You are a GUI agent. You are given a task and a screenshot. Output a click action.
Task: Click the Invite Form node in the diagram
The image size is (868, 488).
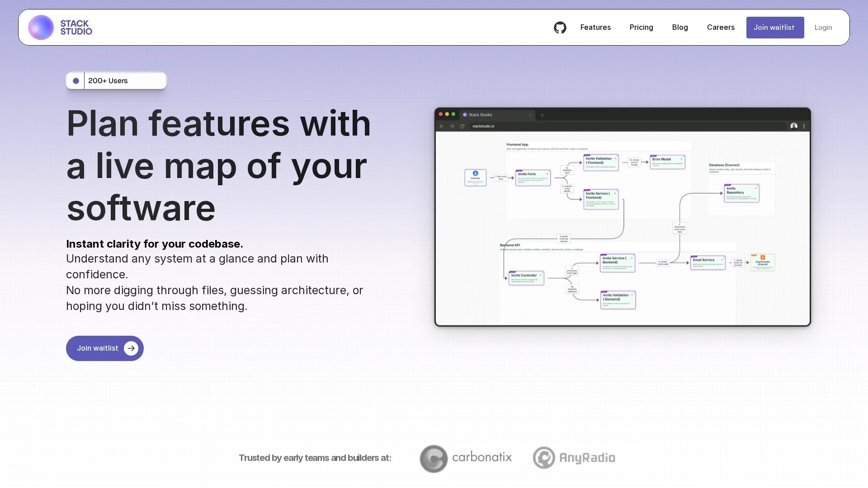pos(533,178)
